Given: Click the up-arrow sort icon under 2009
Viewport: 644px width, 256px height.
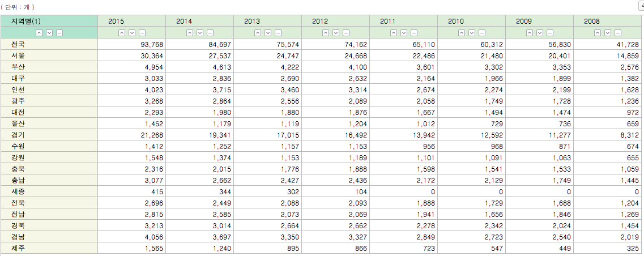Looking at the screenshot, I should click(x=529, y=33).
